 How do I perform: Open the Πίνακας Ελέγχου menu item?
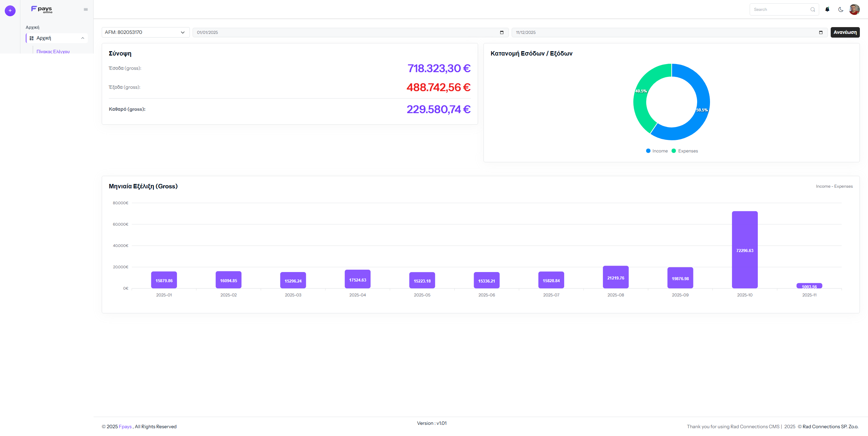point(53,51)
